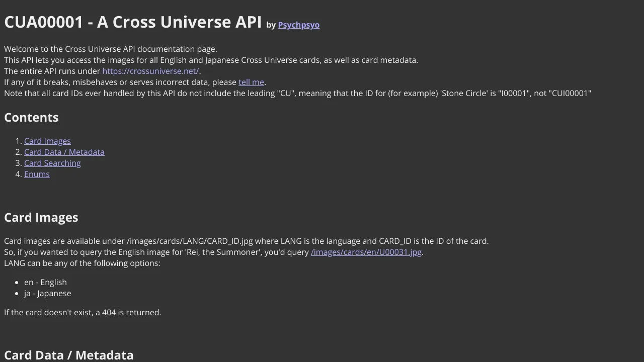The width and height of the screenshot is (644, 362).
Task: Click the note about the leading "CU"
Action: tap(298, 93)
